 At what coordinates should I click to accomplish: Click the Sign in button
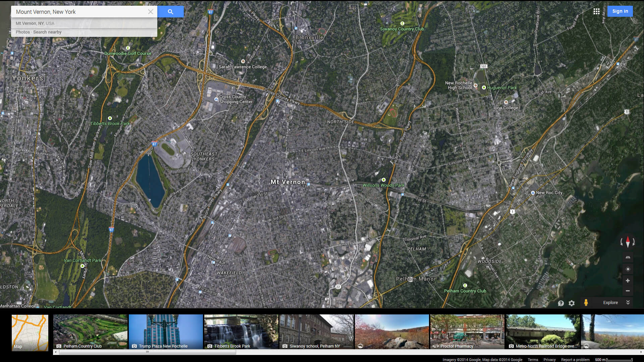point(620,11)
